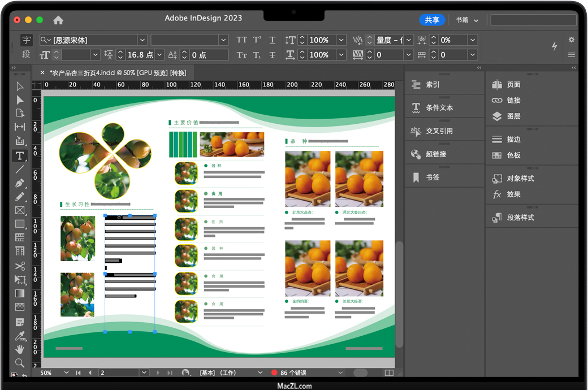
Task: Open the 50% zoom level dropdown
Action: (x=67, y=373)
